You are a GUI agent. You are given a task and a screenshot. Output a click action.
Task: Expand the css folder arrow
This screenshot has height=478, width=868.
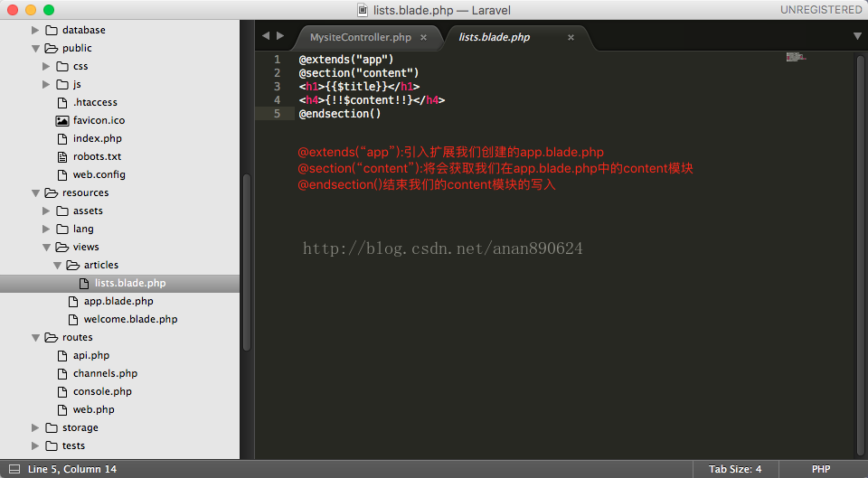click(x=46, y=66)
